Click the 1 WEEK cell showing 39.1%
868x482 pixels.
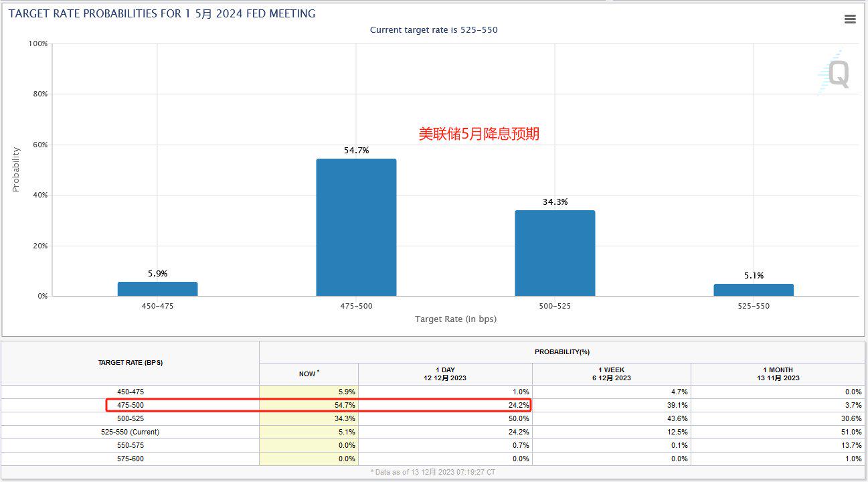612,405
